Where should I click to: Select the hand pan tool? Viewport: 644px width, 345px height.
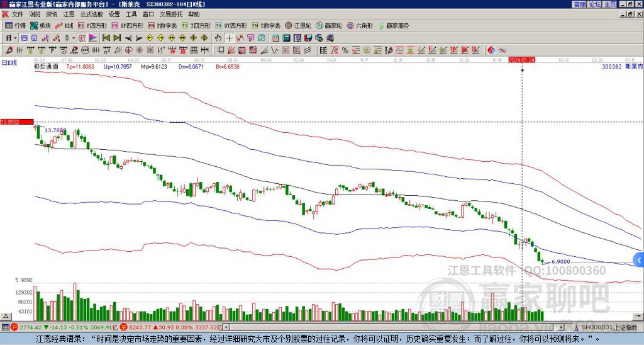click(218, 38)
